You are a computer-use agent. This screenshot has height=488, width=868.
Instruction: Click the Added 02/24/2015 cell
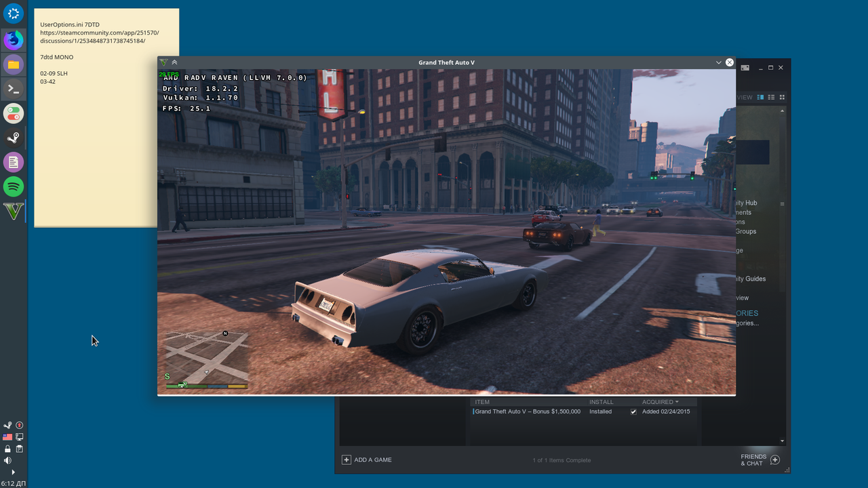pos(666,411)
